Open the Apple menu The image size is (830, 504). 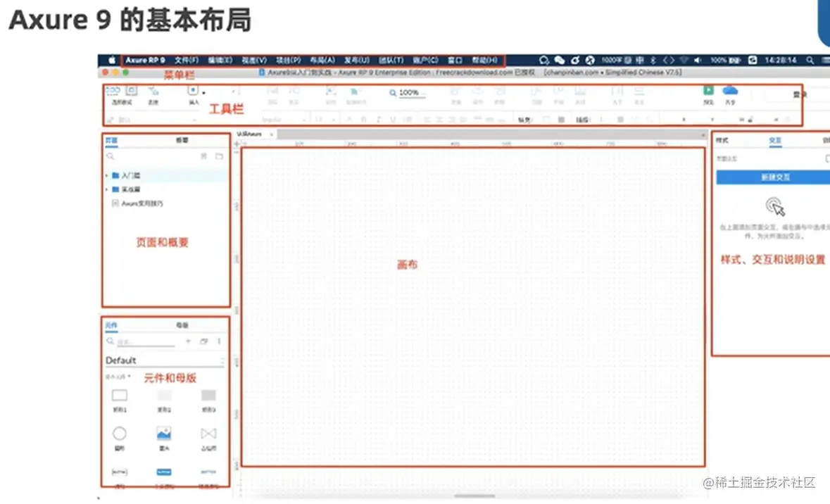[x=112, y=60]
